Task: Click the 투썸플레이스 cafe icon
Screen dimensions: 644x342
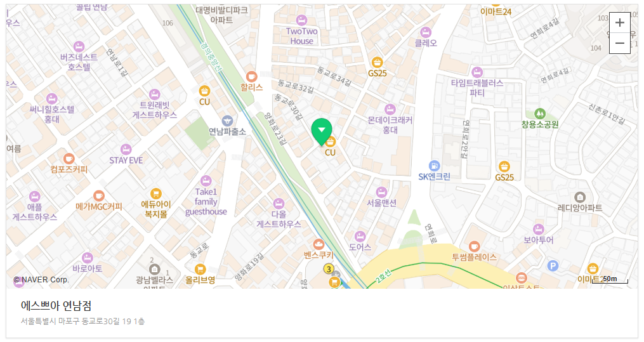Action: click(474, 247)
